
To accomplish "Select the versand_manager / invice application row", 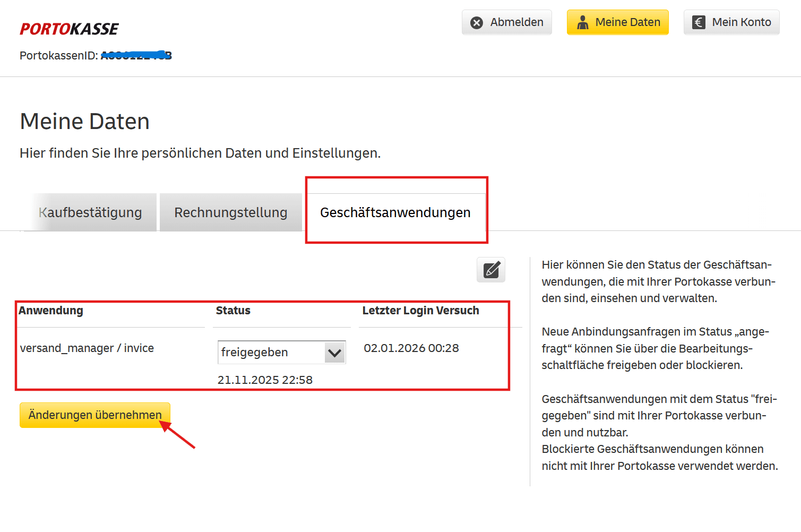I will (x=87, y=348).
